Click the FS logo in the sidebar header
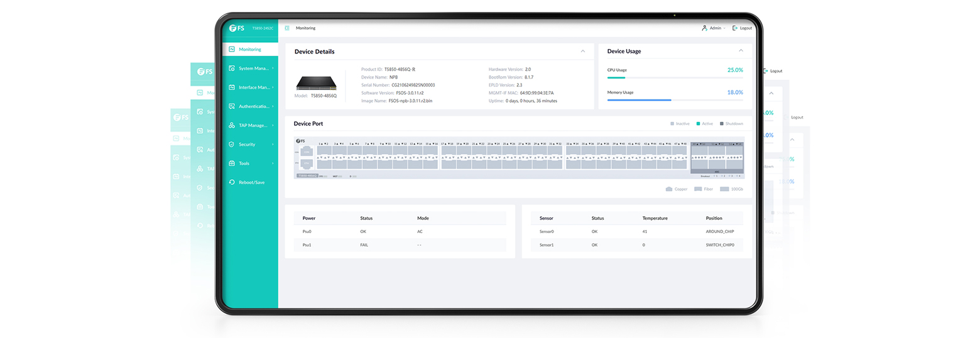The width and height of the screenshot is (980, 350). [236, 28]
